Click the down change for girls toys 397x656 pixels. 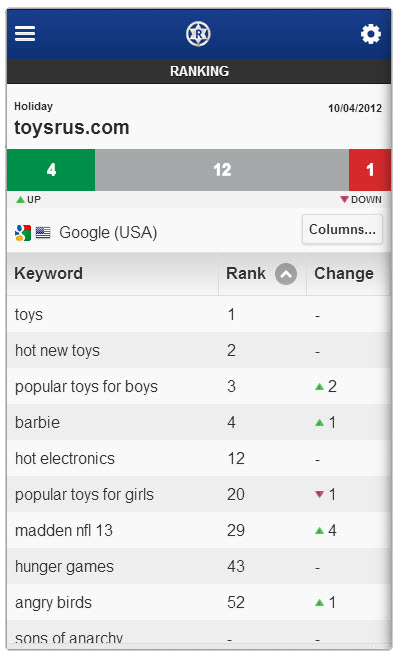click(x=325, y=495)
